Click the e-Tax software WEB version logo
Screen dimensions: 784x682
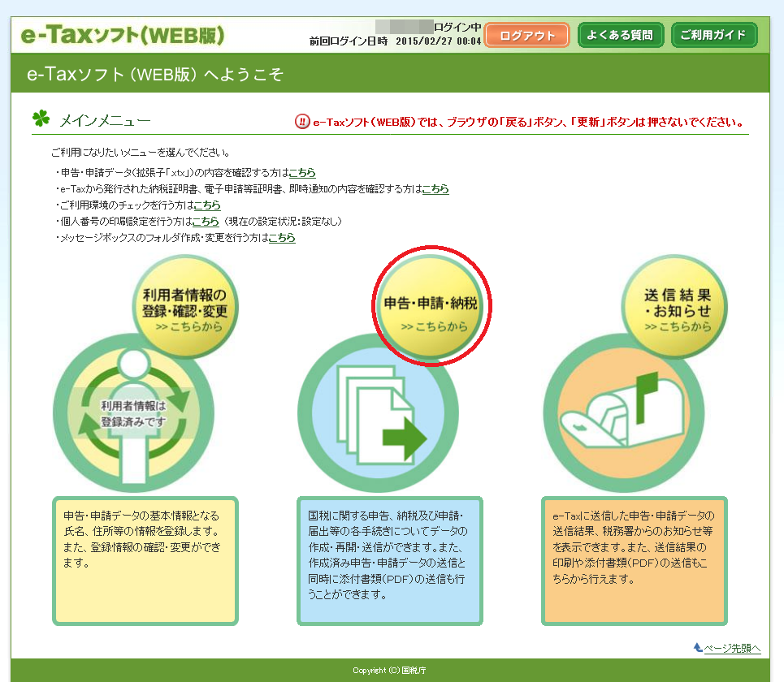tap(123, 36)
